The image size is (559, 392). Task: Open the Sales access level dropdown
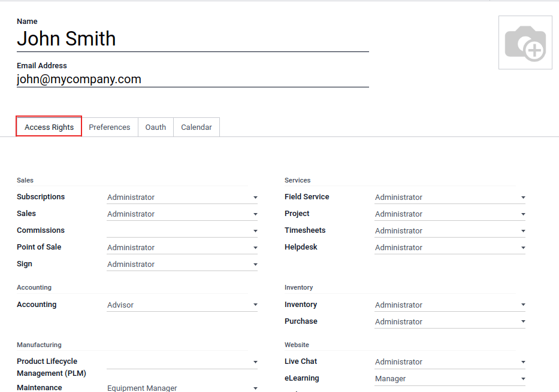182,214
